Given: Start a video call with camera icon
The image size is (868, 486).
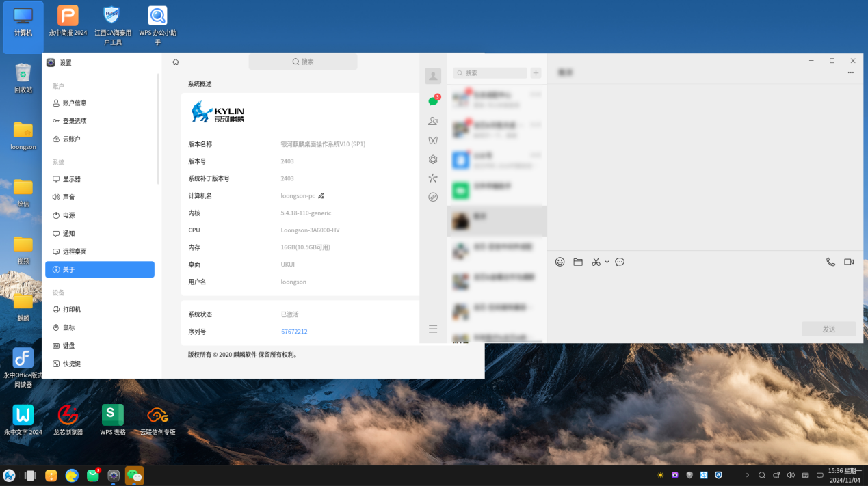Looking at the screenshot, I should point(849,262).
